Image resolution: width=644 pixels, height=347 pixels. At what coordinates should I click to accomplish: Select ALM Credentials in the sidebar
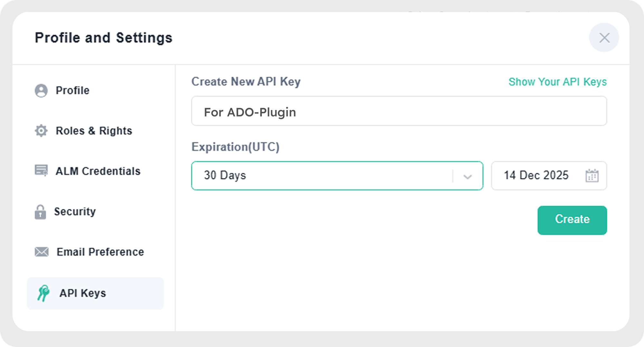(98, 171)
